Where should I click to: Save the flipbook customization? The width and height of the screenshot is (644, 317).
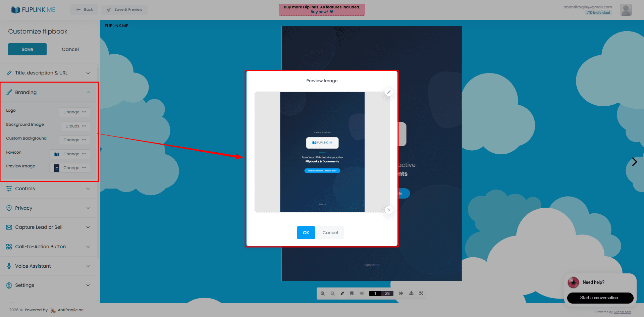(x=27, y=49)
